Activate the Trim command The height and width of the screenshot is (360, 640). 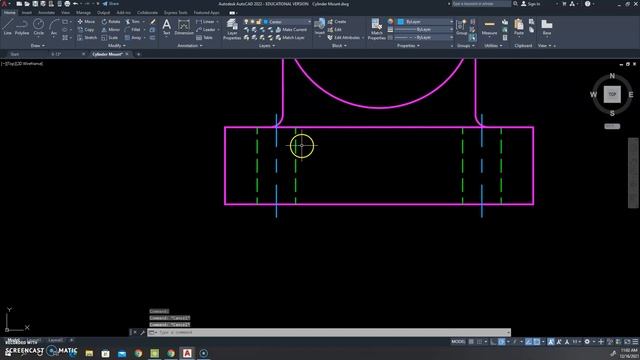(133, 21)
